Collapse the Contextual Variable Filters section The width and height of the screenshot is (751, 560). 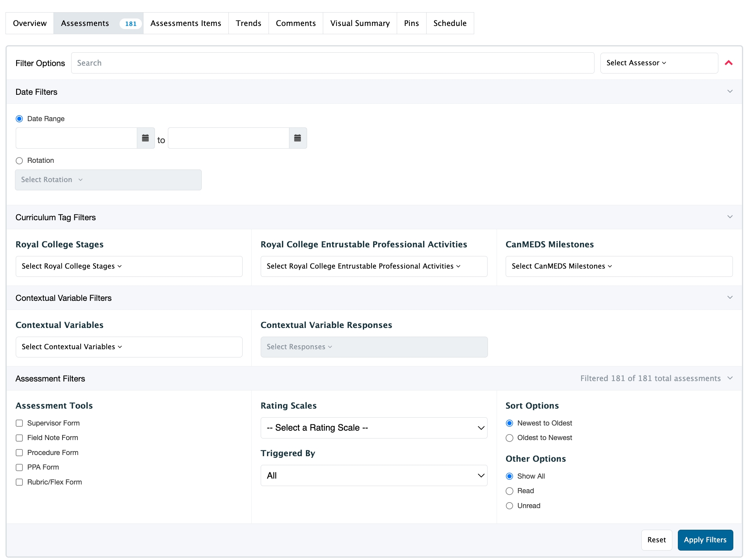pos(730,298)
